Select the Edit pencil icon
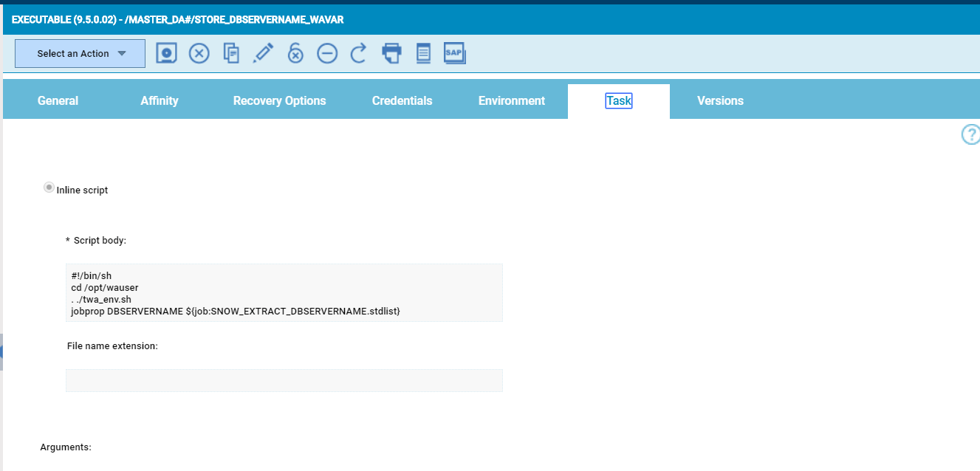The height and width of the screenshot is (471, 980). click(x=263, y=52)
